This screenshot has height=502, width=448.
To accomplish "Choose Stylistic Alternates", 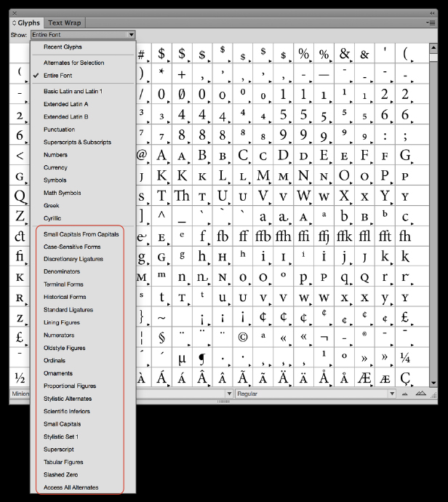I will pos(83,399).
